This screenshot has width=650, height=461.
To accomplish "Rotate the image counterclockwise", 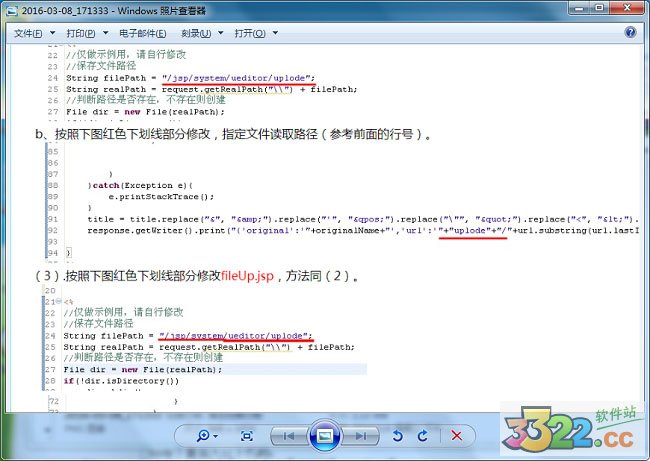I will pyautogui.click(x=397, y=436).
